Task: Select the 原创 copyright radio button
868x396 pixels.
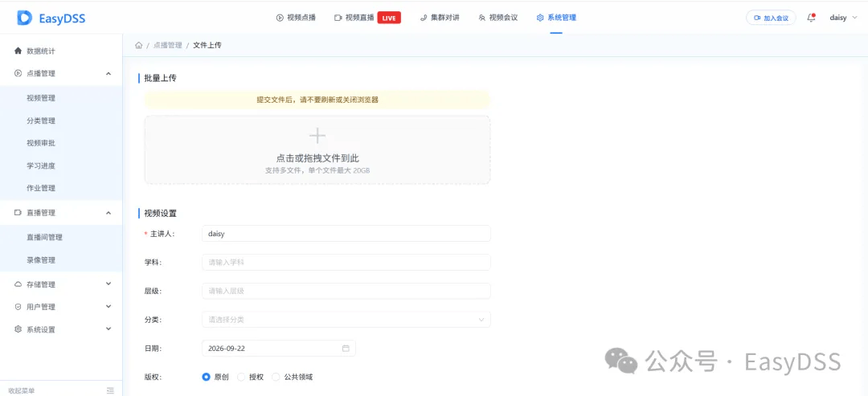Action: 206,378
